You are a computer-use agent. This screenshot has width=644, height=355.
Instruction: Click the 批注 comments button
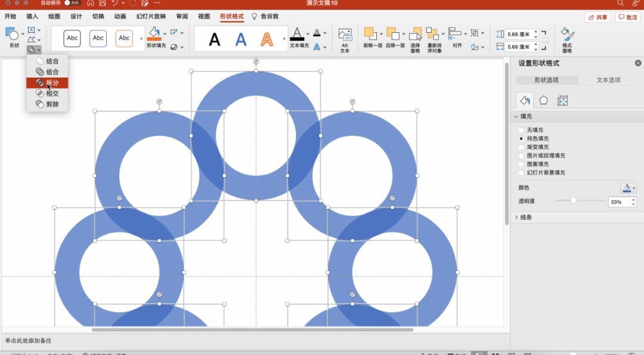(627, 17)
